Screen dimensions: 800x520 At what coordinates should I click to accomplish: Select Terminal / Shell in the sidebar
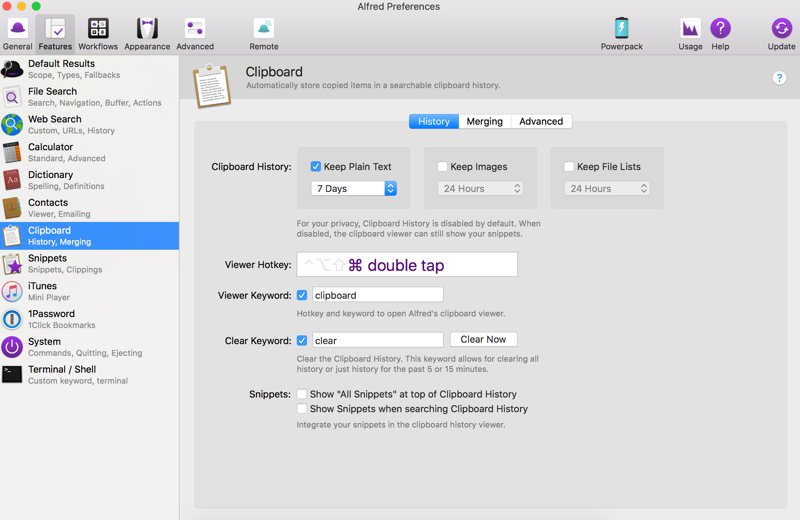(x=89, y=375)
